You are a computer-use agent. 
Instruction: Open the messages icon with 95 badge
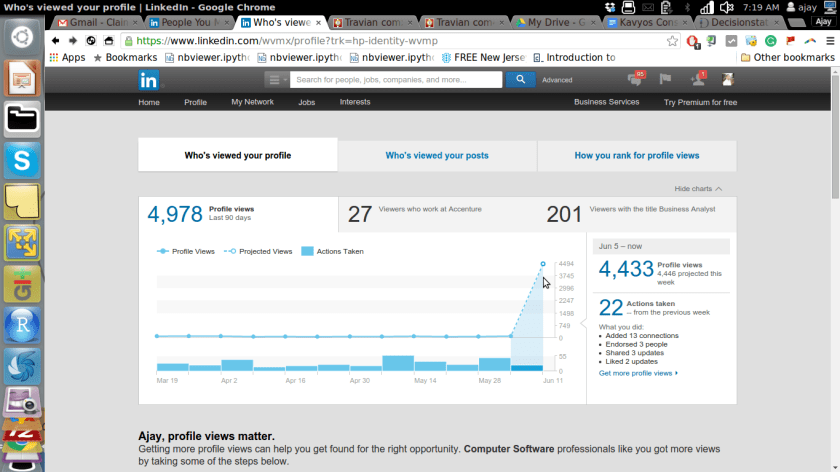pyautogui.click(x=635, y=79)
